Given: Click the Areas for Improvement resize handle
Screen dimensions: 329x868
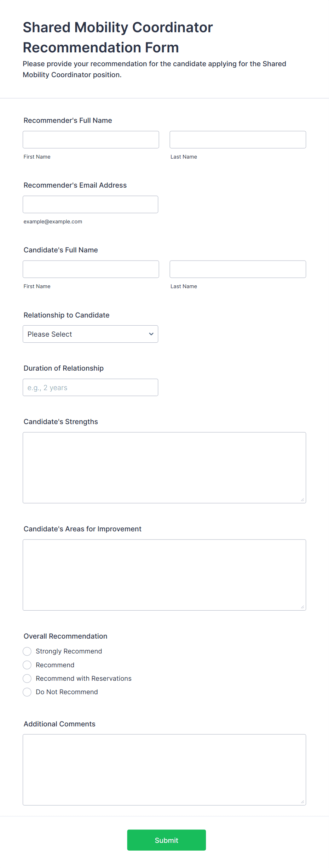Looking at the screenshot, I should coord(302,607).
